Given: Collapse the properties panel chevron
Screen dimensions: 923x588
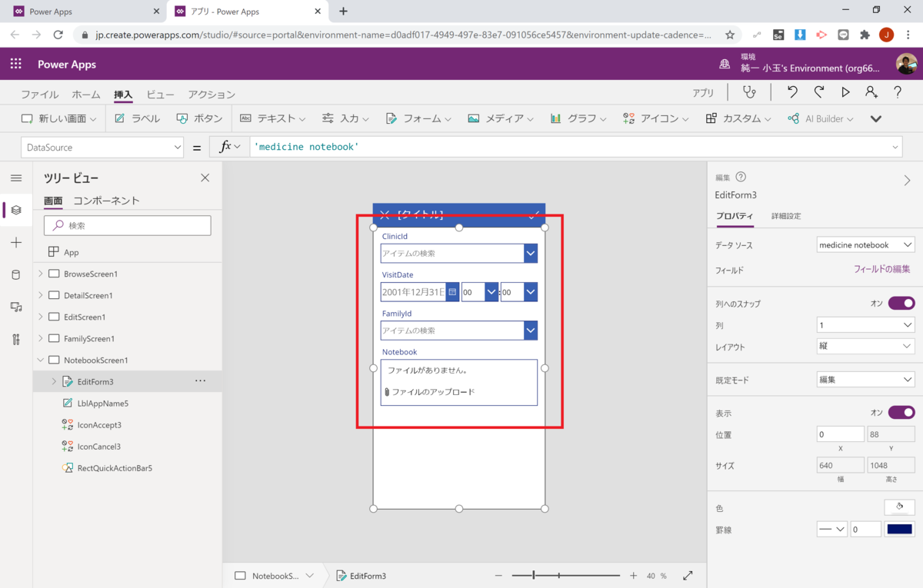Looking at the screenshot, I should pyautogui.click(x=907, y=181).
